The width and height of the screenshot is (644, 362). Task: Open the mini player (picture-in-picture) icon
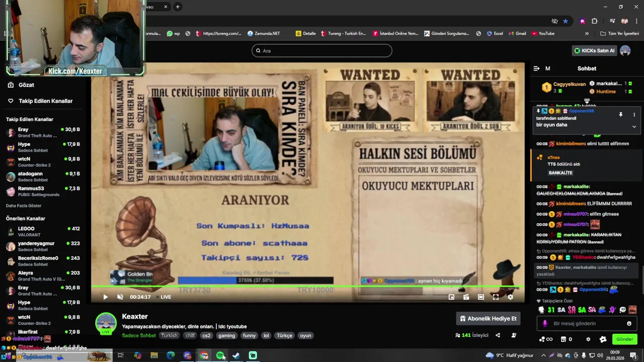(x=451, y=297)
